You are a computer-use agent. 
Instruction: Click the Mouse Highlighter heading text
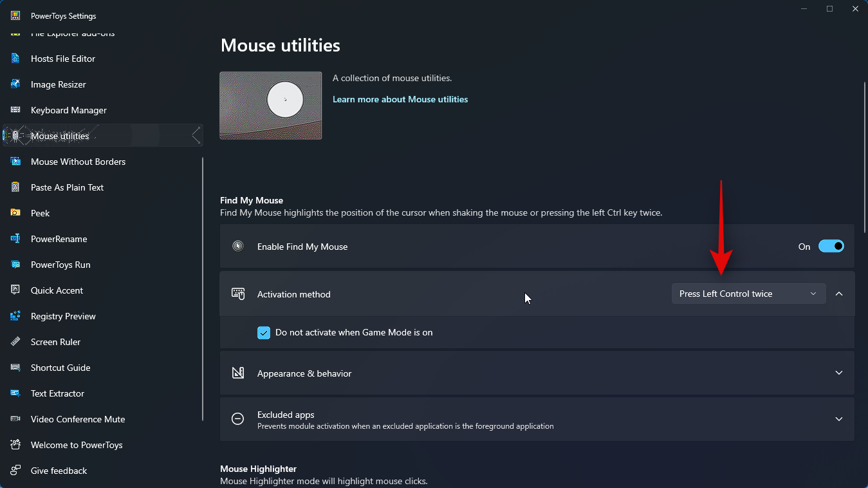pyautogui.click(x=258, y=469)
